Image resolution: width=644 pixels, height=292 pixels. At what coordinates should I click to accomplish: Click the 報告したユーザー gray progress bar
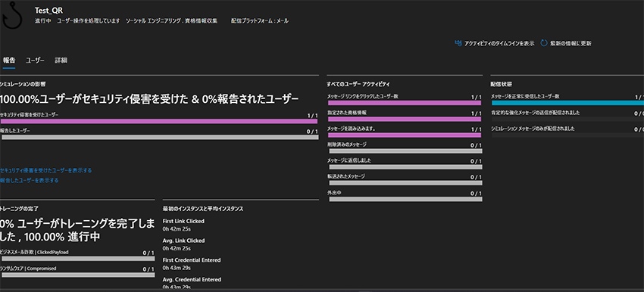tap(159, 138)
